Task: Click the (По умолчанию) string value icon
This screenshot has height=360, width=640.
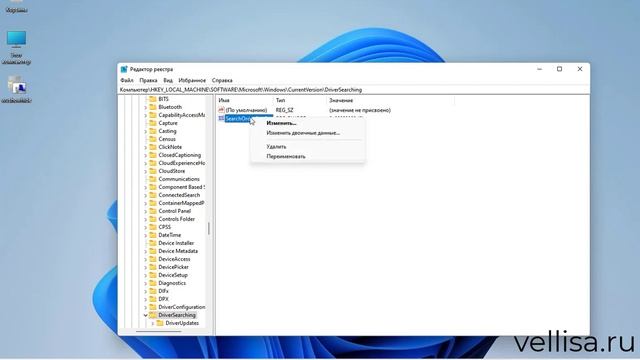Action: click(221, 110)
